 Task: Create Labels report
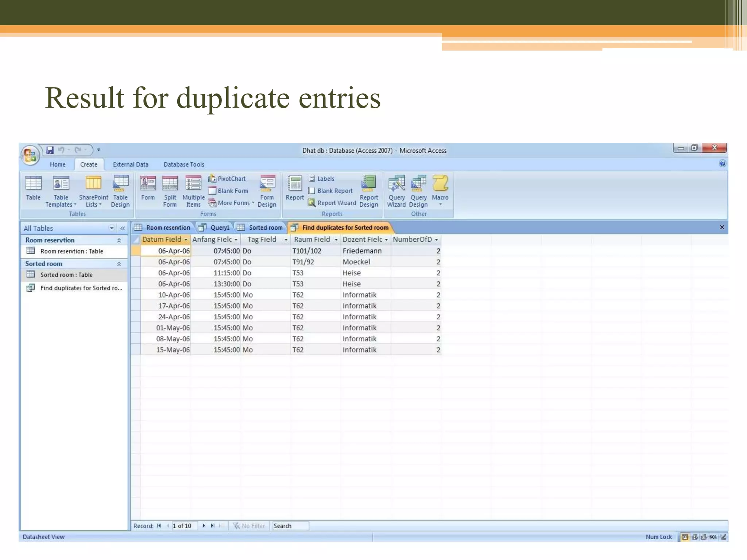click(x=321, y=179)
